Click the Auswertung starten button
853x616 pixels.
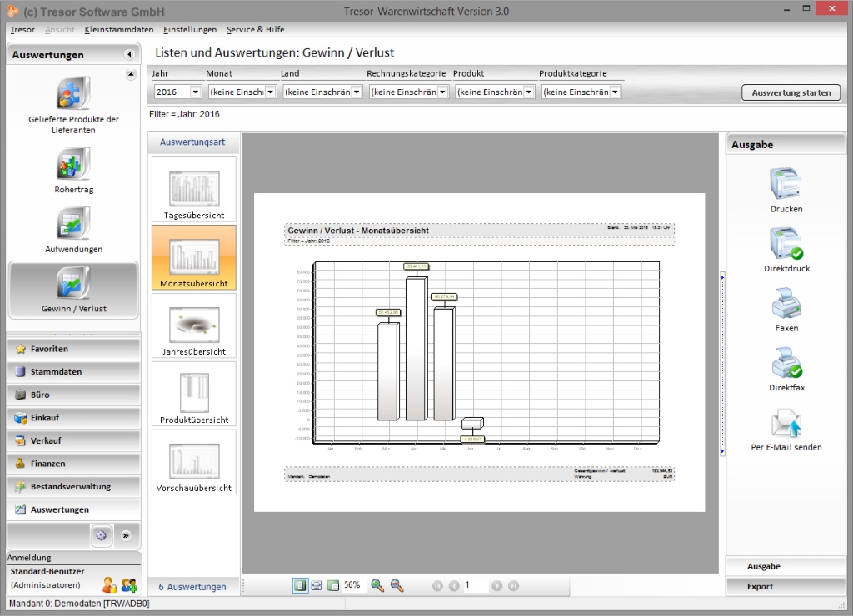click(791, 92)
